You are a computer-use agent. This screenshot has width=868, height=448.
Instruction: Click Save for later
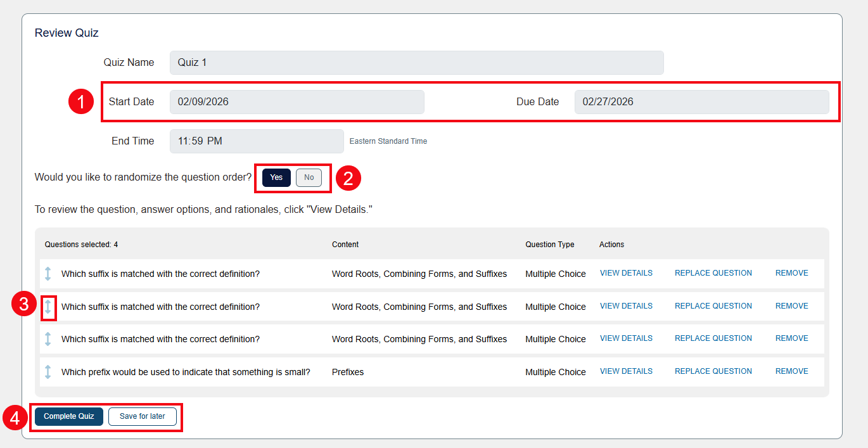coord(142,416)
